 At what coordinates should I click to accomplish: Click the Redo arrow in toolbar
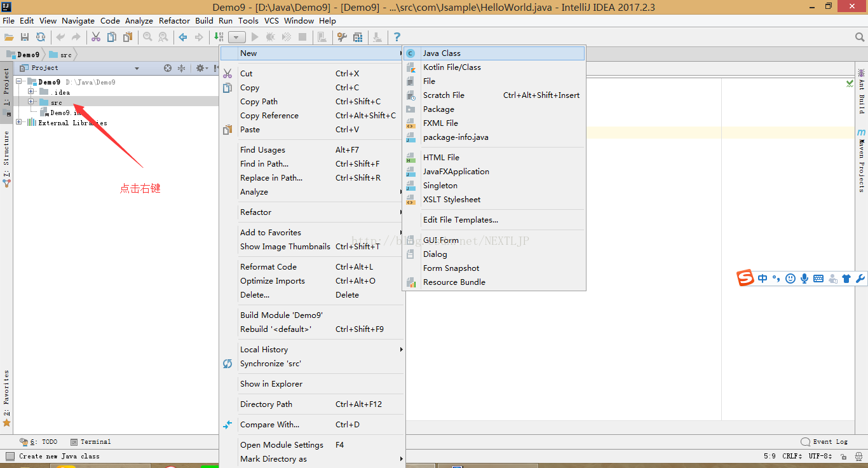pyautogui.click(x=76, y=37)
